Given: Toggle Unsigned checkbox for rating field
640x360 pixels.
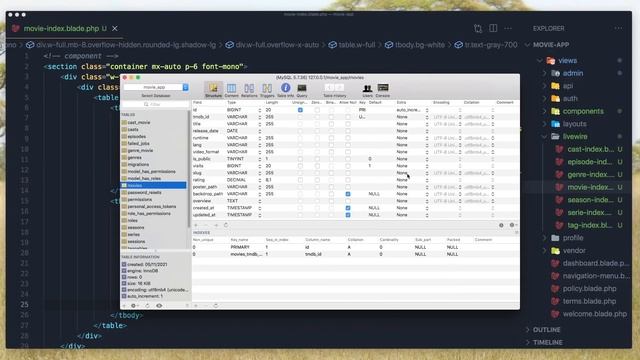Looking at the screenshot, I should [x=300, y=180].
